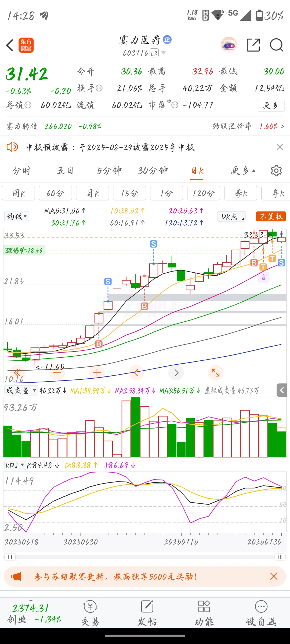Toggle the 不复权 adjustment button

click(271, 217)
